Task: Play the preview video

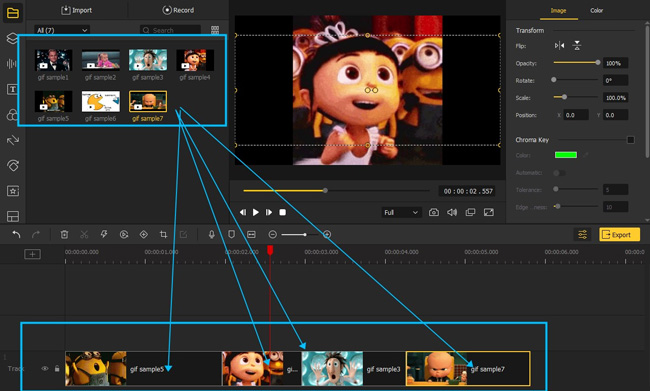Action: tap(256, 212)
